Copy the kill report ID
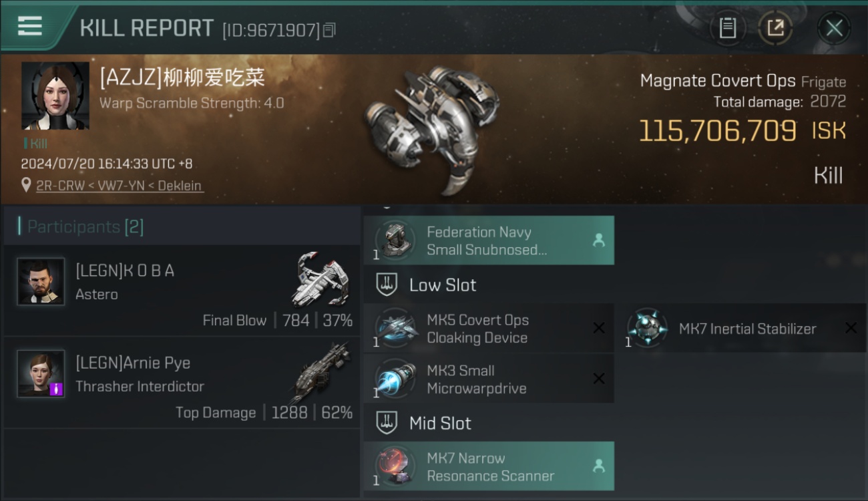This screenshot has width=868, height=501. click(329, 30)
